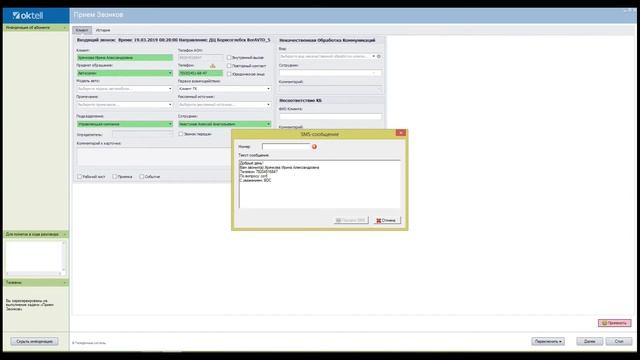Click the orange icon beside SMS number field
Screen dimensions: 640x360
pos(314,147)
